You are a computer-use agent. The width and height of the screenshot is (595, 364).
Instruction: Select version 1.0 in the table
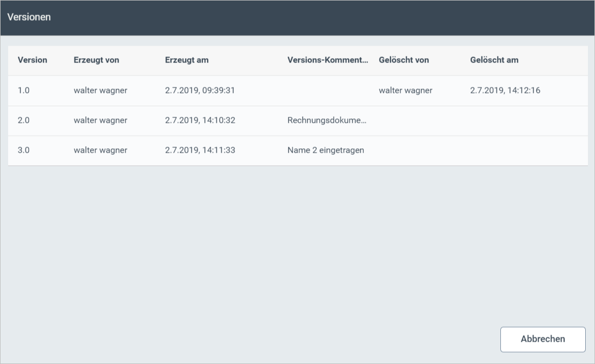(x=23, y=91)
